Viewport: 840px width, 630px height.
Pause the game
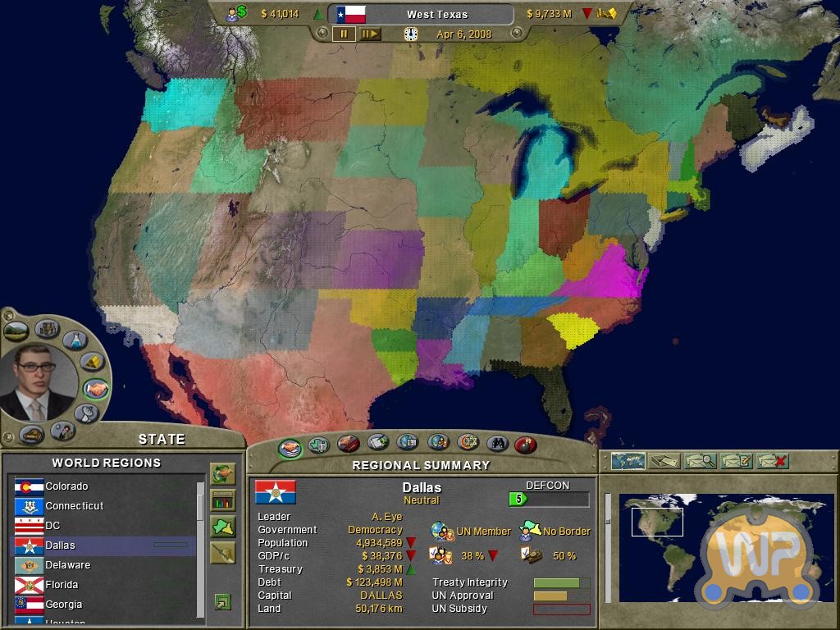344,34
